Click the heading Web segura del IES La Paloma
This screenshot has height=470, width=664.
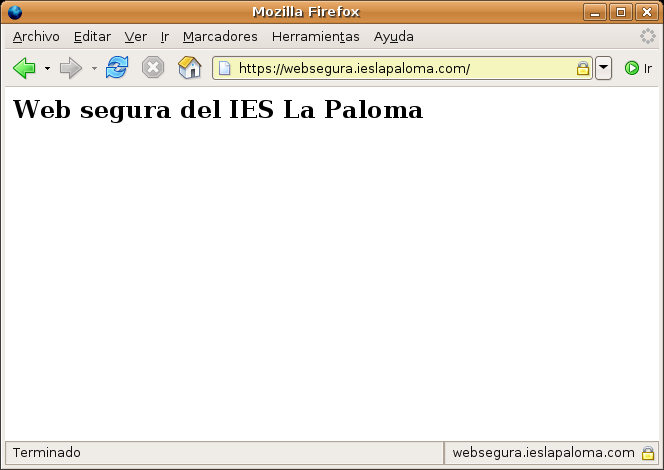click(x=218, y=110)
